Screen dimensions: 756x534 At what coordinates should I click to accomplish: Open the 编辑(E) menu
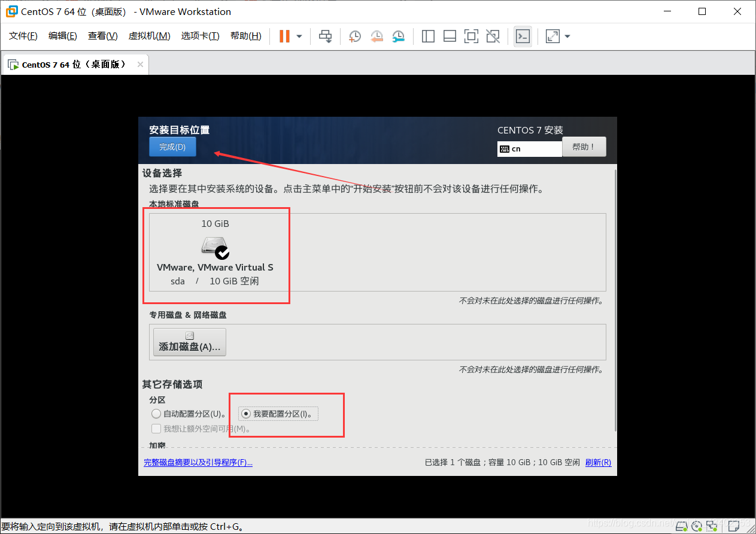point(63,36)
